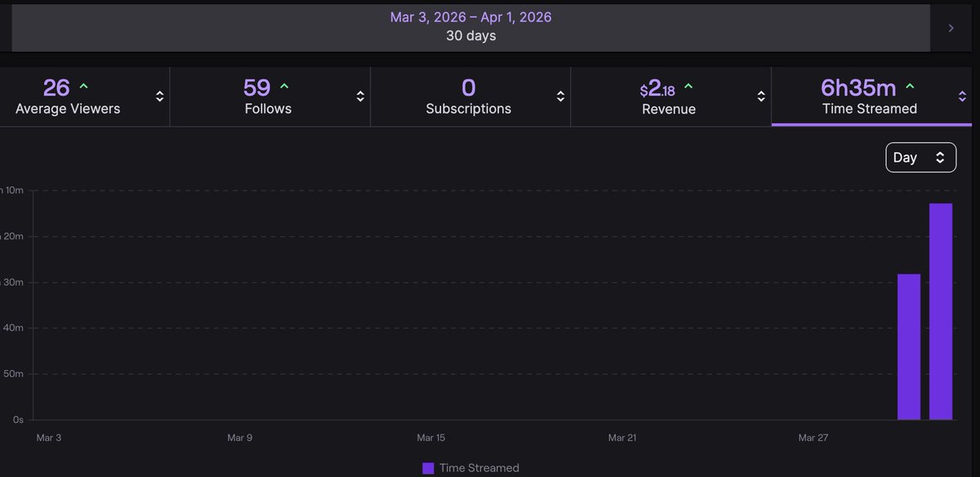
Task: Select the Time Streamed metric tab
Action: (x=871, y=96)
